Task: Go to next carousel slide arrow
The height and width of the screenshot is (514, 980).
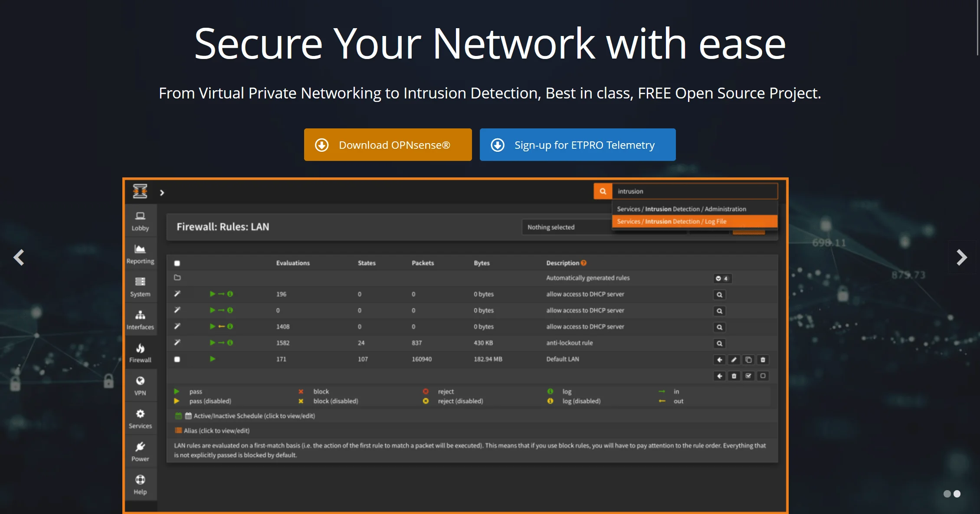Action: click(962, 257)
